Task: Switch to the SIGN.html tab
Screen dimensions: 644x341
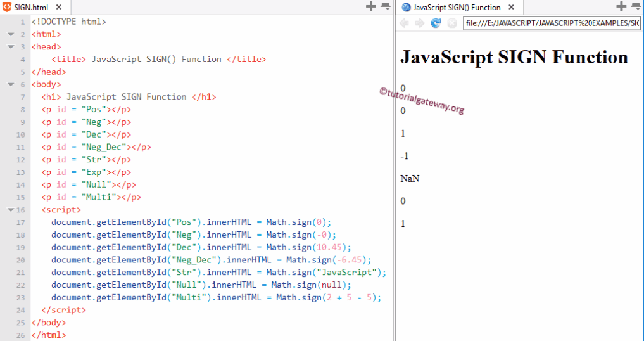Action: (33, 7)
